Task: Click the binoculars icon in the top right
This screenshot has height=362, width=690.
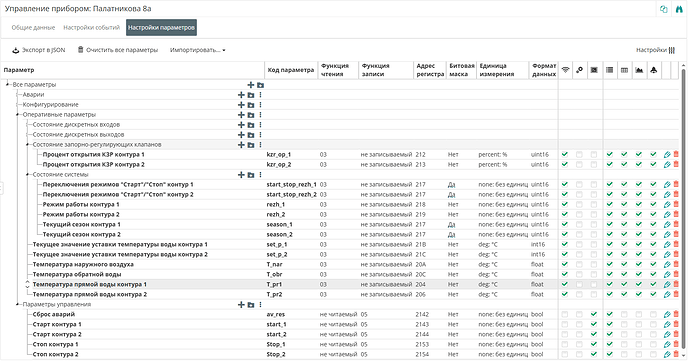Action: pyautogui.click(x=679, y=9)
